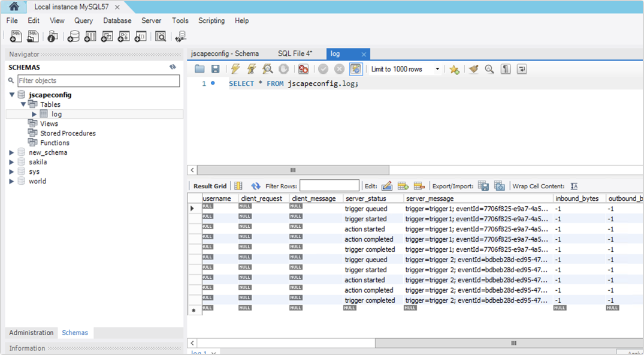Viewport: 644px width, 355px height.
Task: Toggle display of invisible characters in editor
Action: 505,68
